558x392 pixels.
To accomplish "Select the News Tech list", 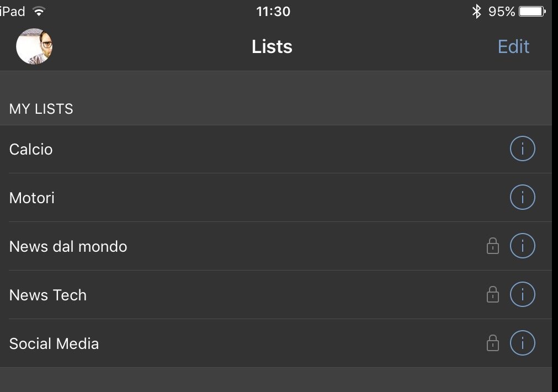I will 276,295.
